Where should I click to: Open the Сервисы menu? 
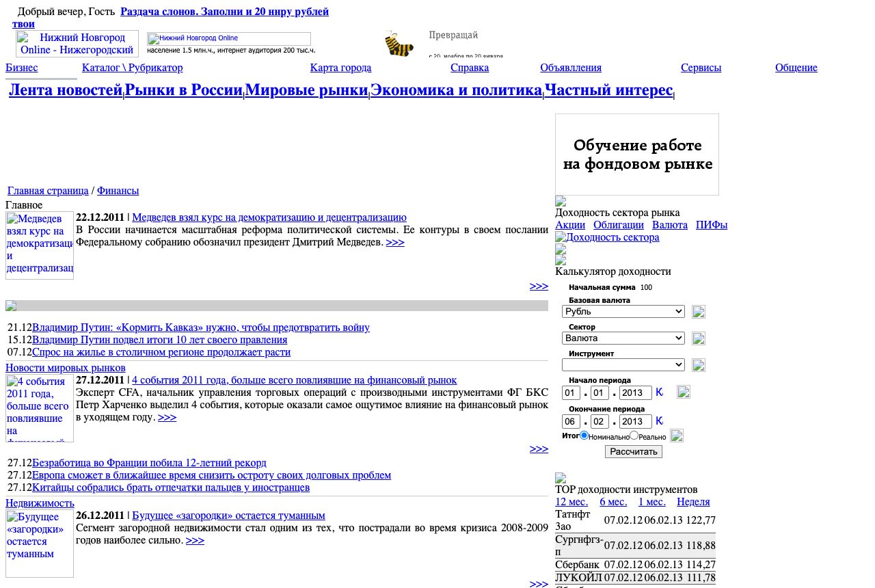point(701,68)
